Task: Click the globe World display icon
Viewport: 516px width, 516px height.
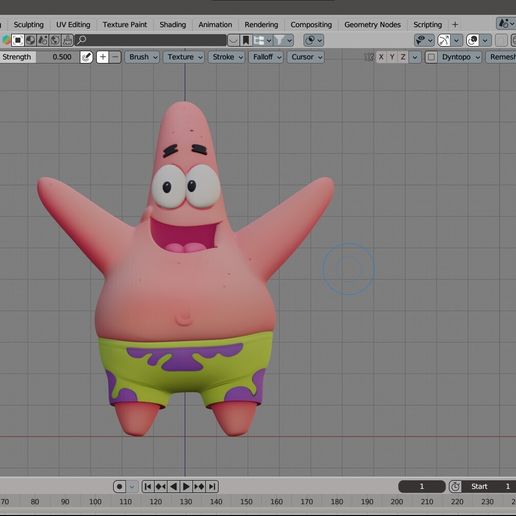Action: pyautogui.click(x=55, y=40)
